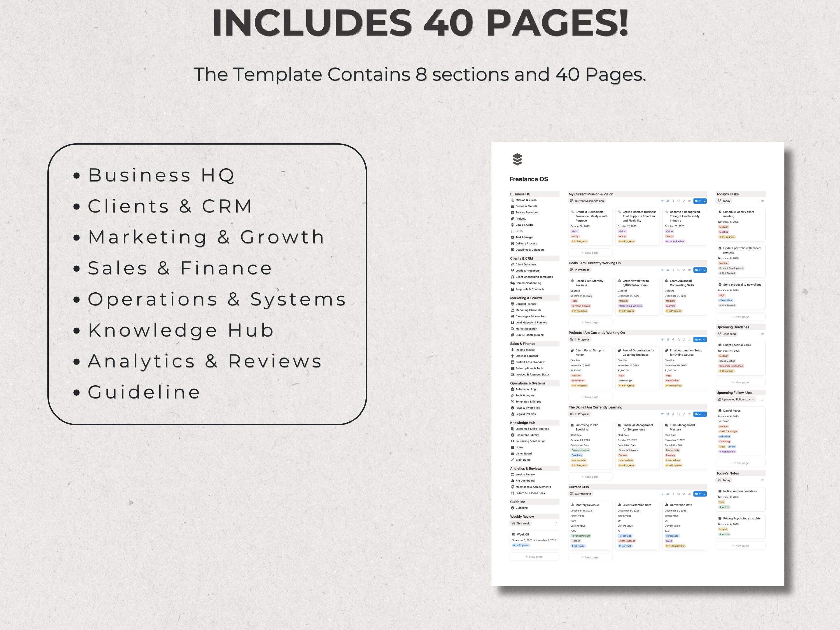This screenshot has height=630, width=840.
Task: Expand New dropdown arrow in Skills section
Action: coord(704,414)
